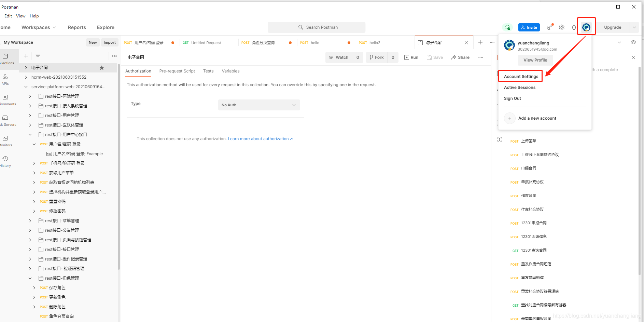Expand the rest接口-菜单管理 folder

point(30,221)
